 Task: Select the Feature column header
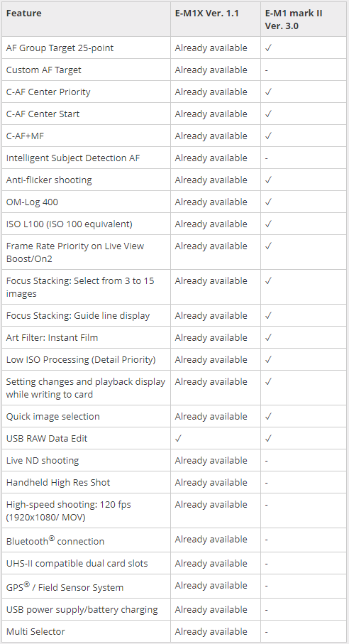tap(86, 19)
